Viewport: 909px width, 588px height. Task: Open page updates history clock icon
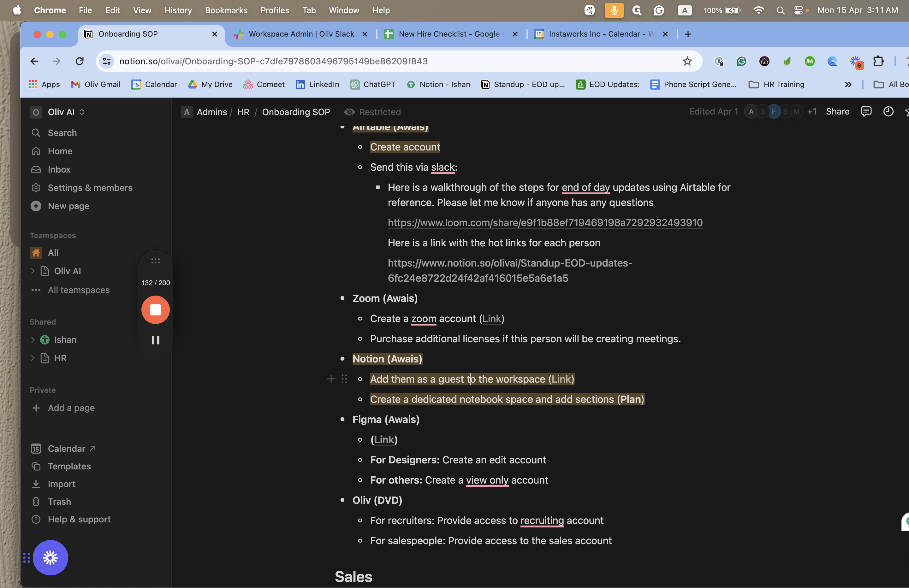(888, 111)
